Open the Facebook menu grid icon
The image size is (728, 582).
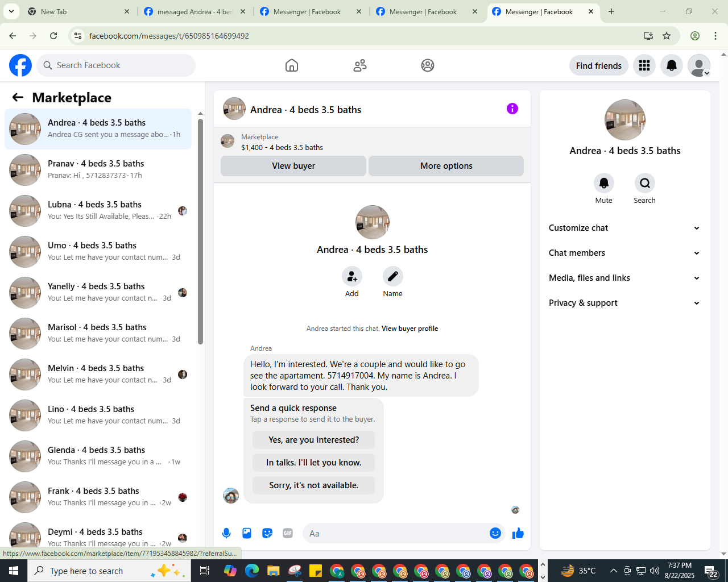coord(644,65)
